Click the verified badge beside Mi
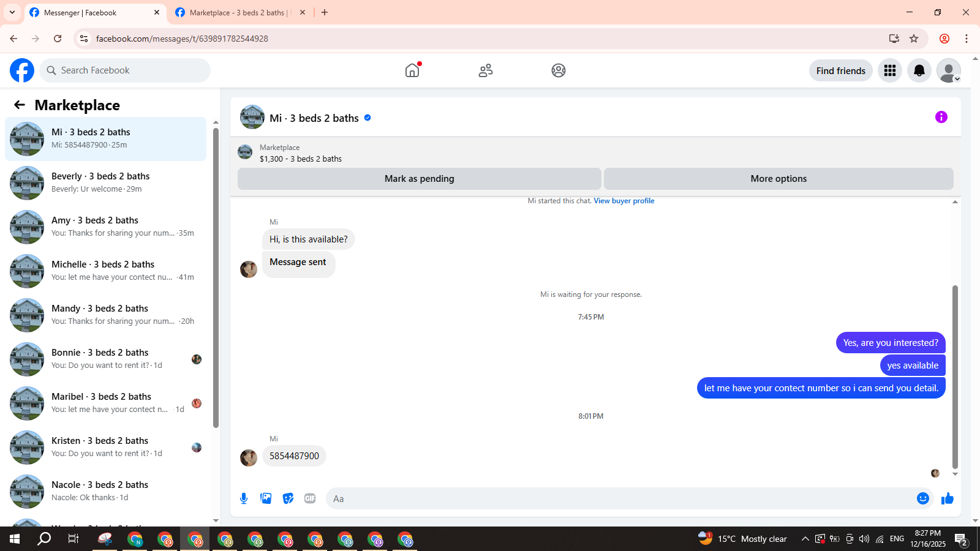Screen dimensions: 980x551 [367, 118]
